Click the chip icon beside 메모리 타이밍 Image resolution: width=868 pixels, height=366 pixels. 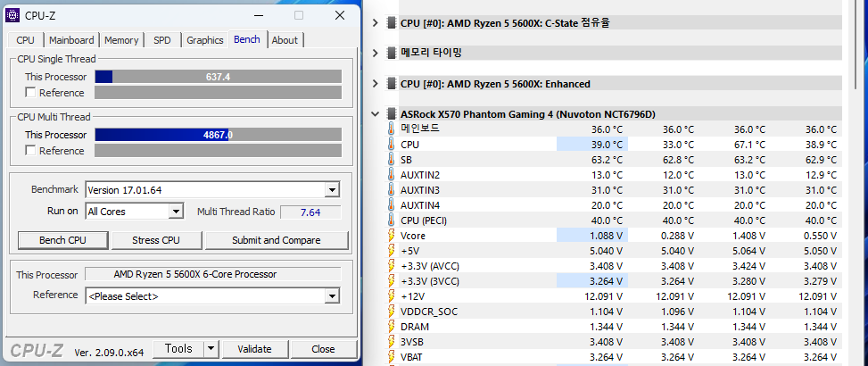(392, 53)
